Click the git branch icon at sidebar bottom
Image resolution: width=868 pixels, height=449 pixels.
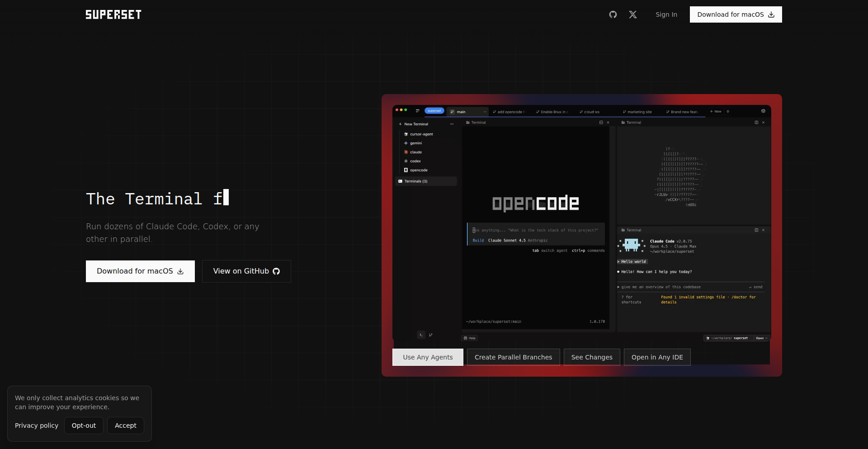(431, 335)
